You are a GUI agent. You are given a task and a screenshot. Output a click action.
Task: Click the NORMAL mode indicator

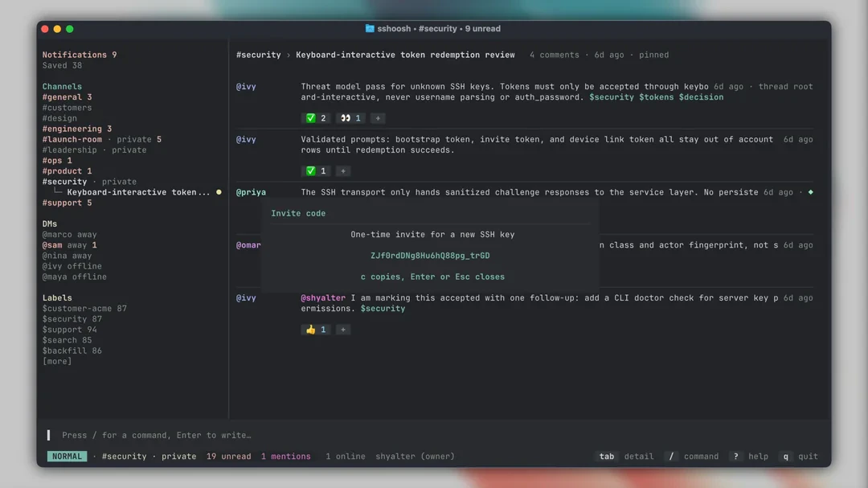tap(67, 457)
